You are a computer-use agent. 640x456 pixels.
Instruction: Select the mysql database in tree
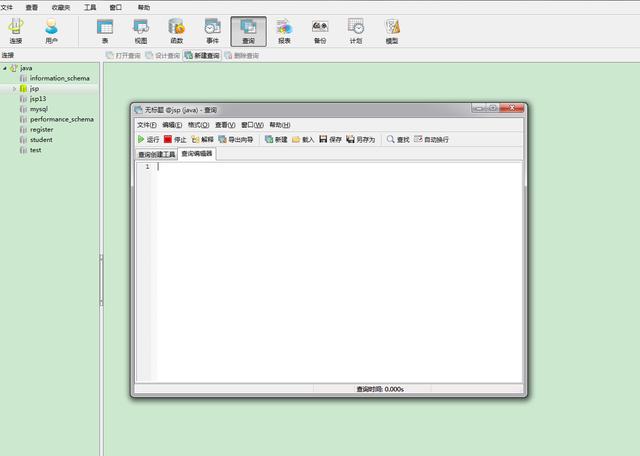38,109
